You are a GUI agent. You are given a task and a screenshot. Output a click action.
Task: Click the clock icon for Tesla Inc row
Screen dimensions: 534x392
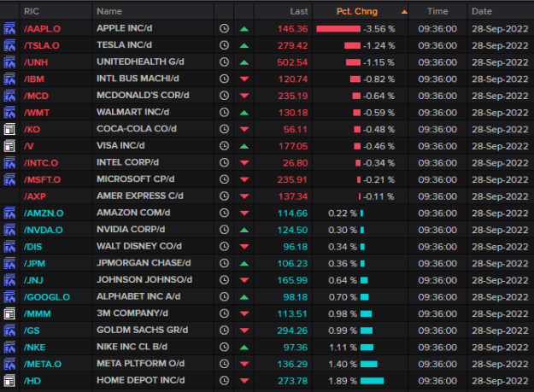(224, 45)
